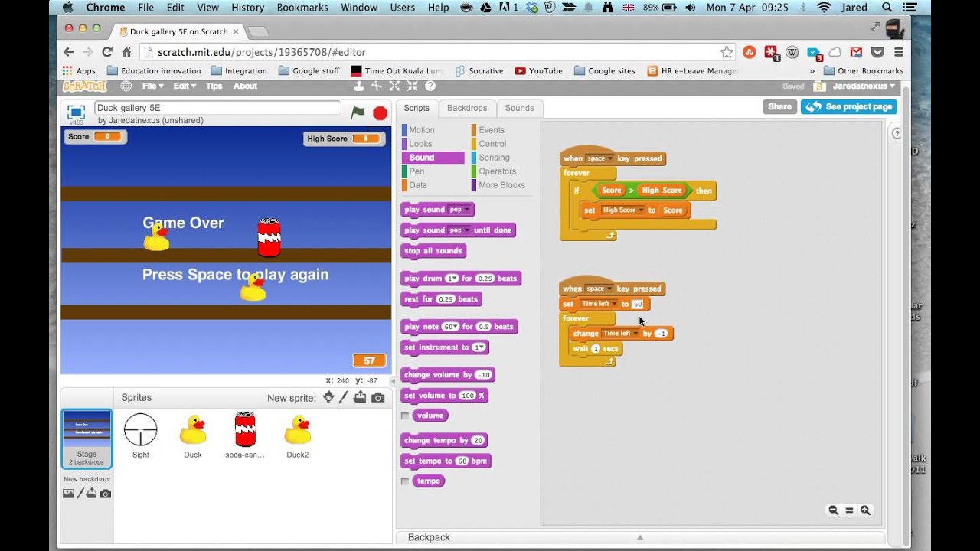Bookmark this page with star icon
The height and width of the screenshot is (551, 980).
pos(727,52)
